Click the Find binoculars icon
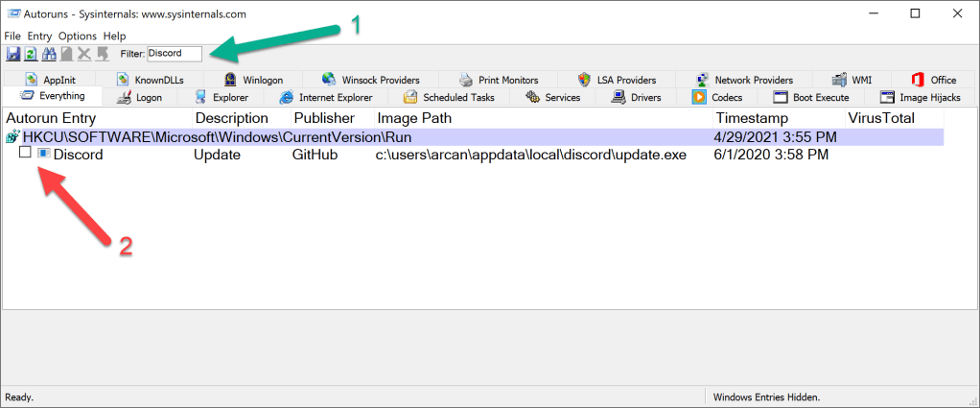This screenshot has height=408, width=980. 48,54
